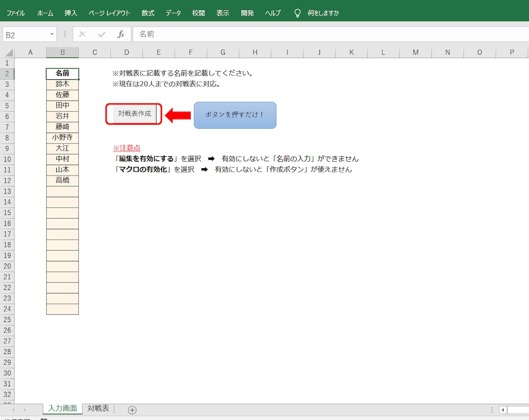The width and height of the screenshot is (529, 420).
Task: Select column A header
Action: tap(30, 52)
